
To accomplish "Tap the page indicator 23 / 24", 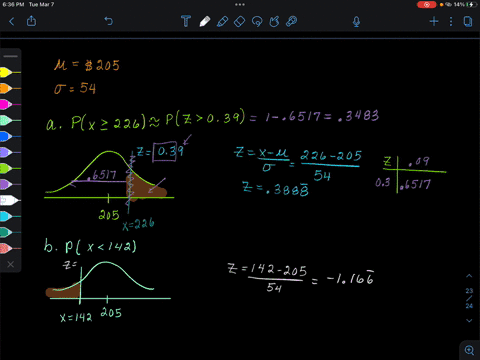I will coord(469,298).
